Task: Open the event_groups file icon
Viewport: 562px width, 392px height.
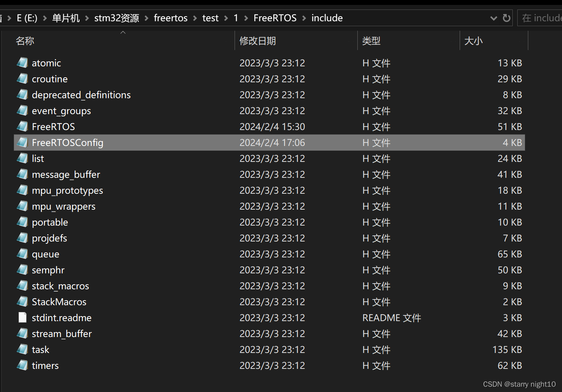Action: 22,110
